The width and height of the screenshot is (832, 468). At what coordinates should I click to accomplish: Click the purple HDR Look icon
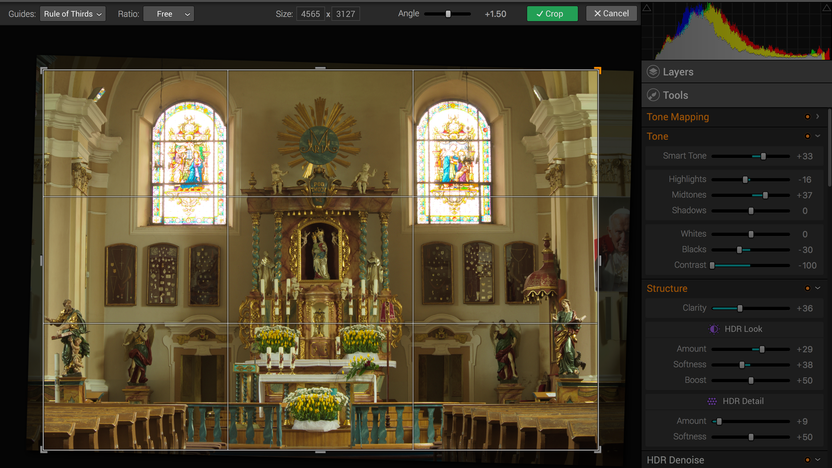click(x=714, y=329)
